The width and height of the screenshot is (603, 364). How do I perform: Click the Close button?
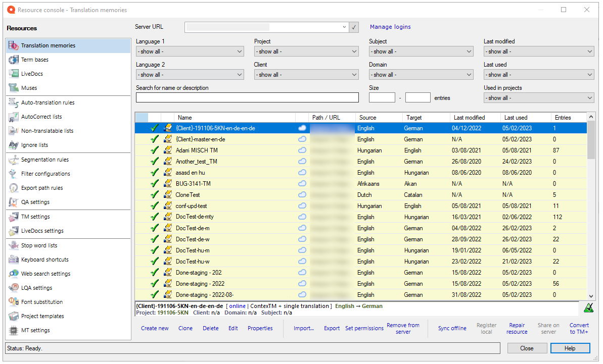point(527,349)
